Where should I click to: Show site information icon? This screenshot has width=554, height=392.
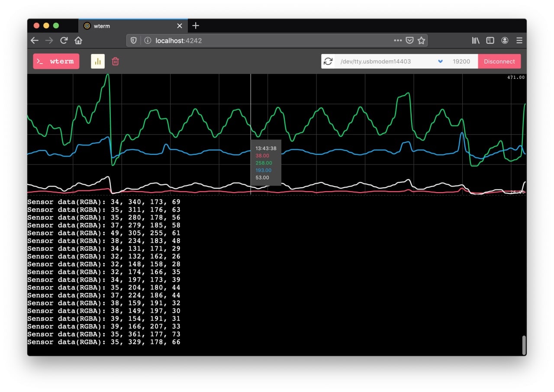(x=148, y=40)
